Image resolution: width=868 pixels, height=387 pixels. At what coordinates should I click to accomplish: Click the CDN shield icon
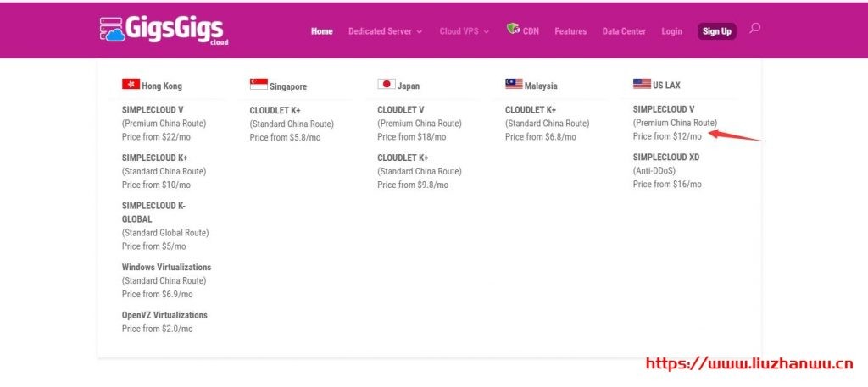point(513,30)
